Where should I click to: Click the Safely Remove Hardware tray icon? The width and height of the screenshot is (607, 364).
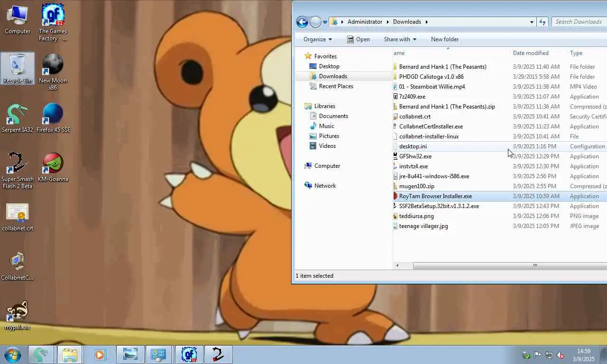click(526, 355)
